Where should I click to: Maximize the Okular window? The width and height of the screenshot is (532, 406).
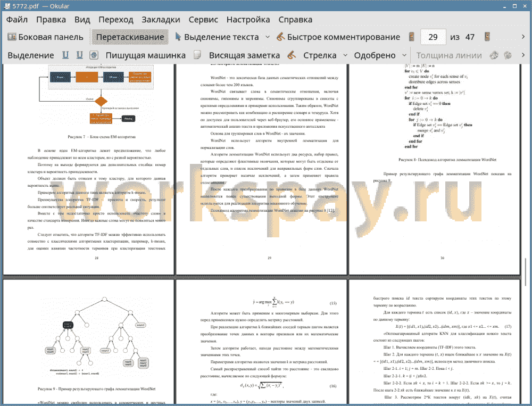point(514,6)
